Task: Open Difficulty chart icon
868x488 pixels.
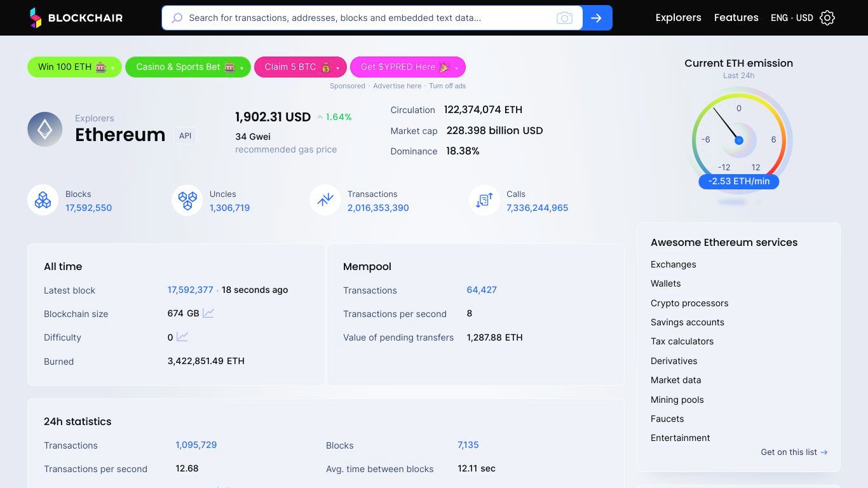Action: [182, 337]
